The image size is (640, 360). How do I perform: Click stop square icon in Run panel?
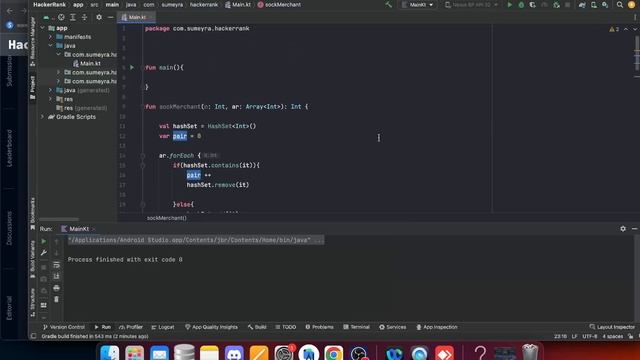(x=44, y=267)
